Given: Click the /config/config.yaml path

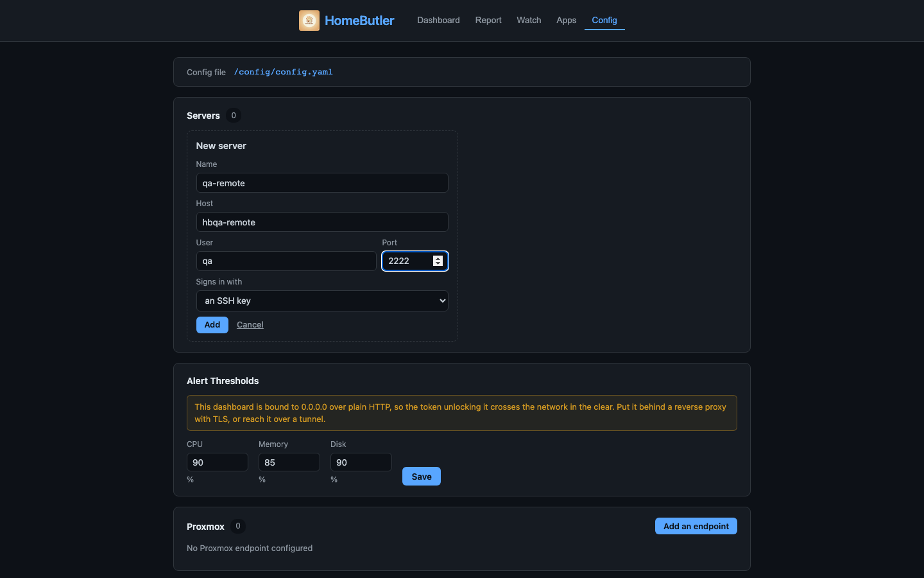Looking at the screenshot, I should [x=283, y=72].
